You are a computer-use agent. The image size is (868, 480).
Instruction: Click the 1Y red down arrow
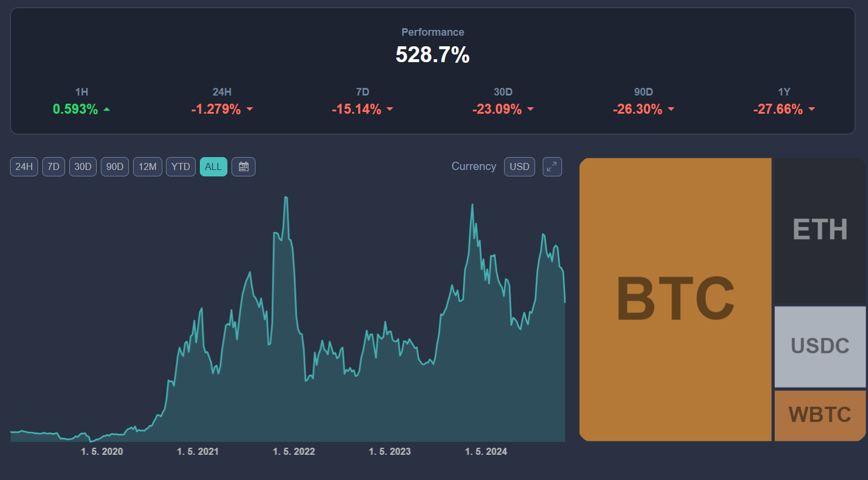pyautogui.click(x=812, y=110)
